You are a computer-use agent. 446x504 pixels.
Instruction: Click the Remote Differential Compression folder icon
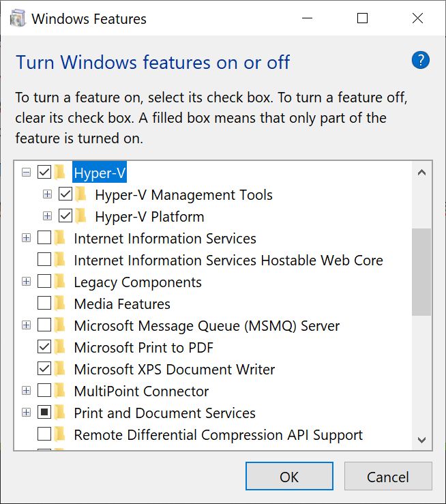click(x=59, y=434)
